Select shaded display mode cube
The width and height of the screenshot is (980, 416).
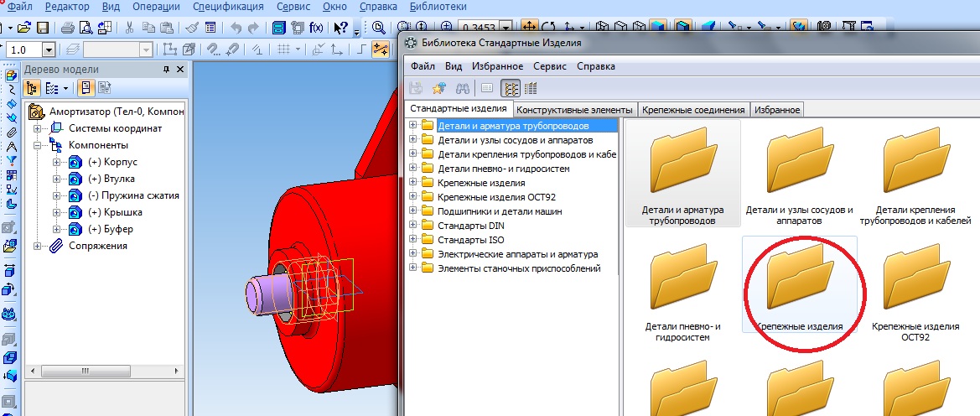click(x=658, y=27)
